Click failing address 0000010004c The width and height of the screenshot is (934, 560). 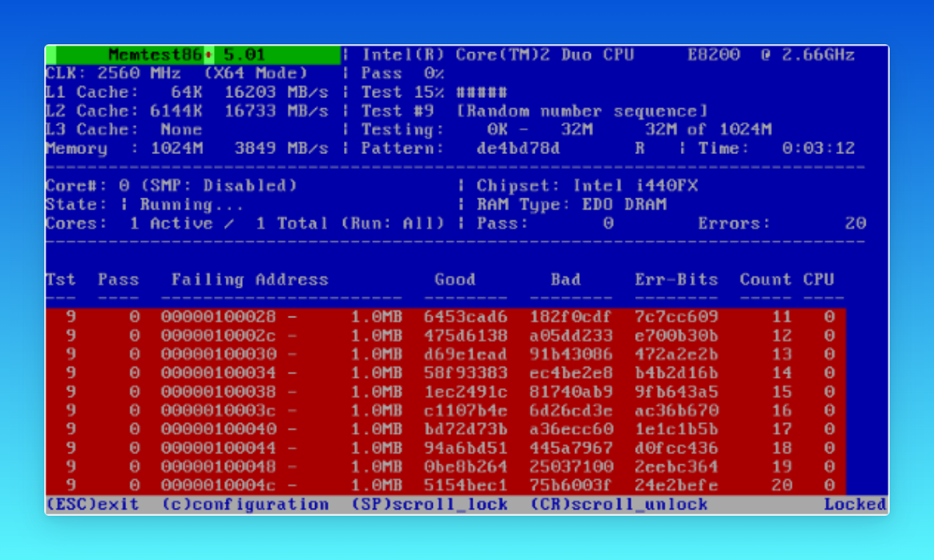point(219,485)
